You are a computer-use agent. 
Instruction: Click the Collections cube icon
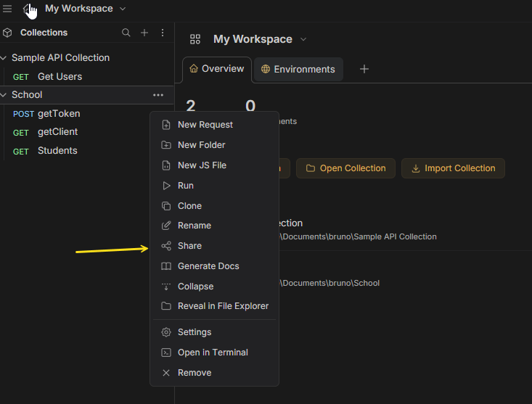(7, 33)
